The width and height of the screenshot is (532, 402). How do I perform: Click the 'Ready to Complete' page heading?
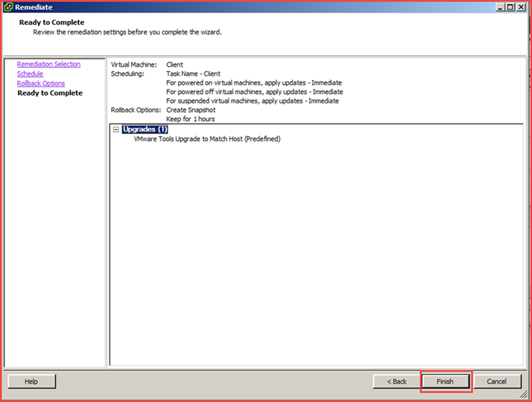click(52, 22)
